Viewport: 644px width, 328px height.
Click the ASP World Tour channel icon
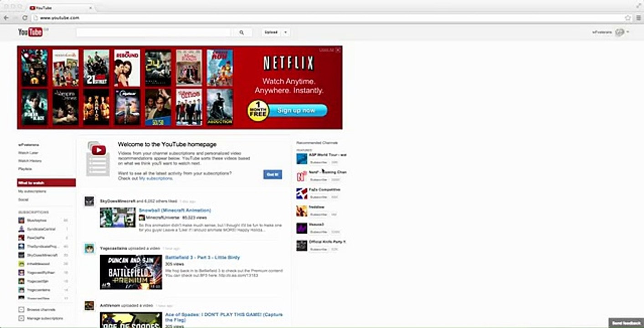(x=302, y=159)
